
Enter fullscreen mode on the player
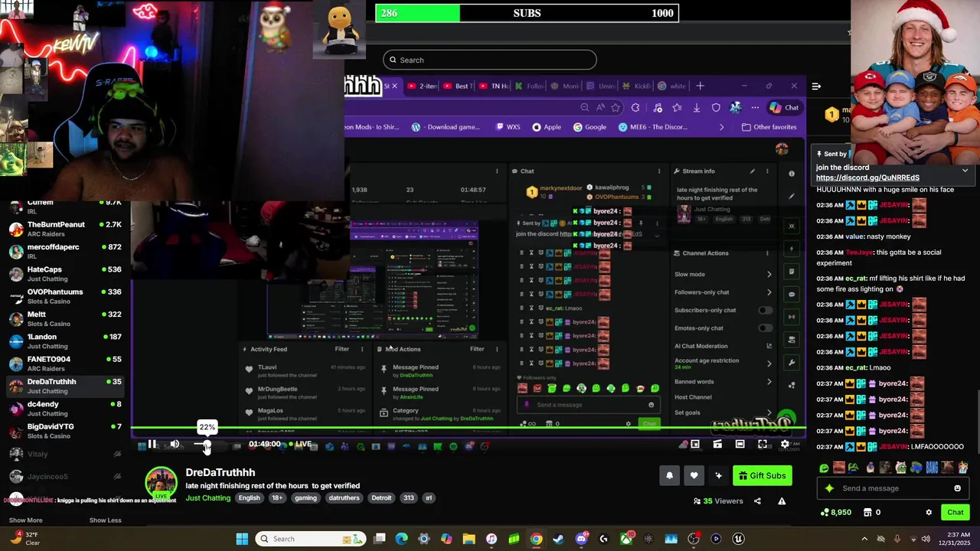click(763, 444)
